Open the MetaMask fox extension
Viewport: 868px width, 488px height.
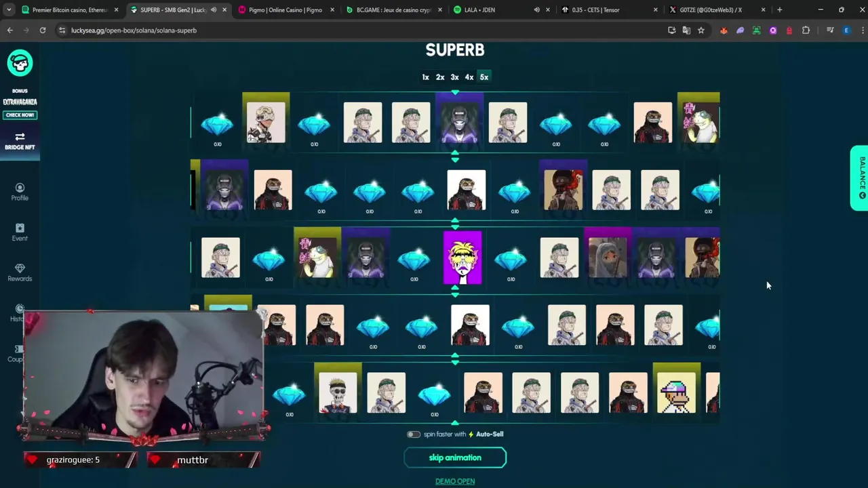point(724,30)
